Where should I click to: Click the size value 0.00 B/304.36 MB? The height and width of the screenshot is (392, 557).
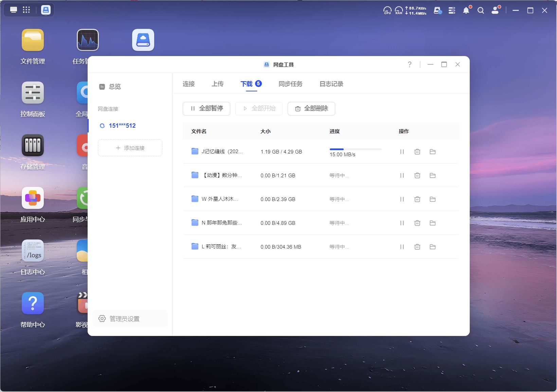pos(281,247)
